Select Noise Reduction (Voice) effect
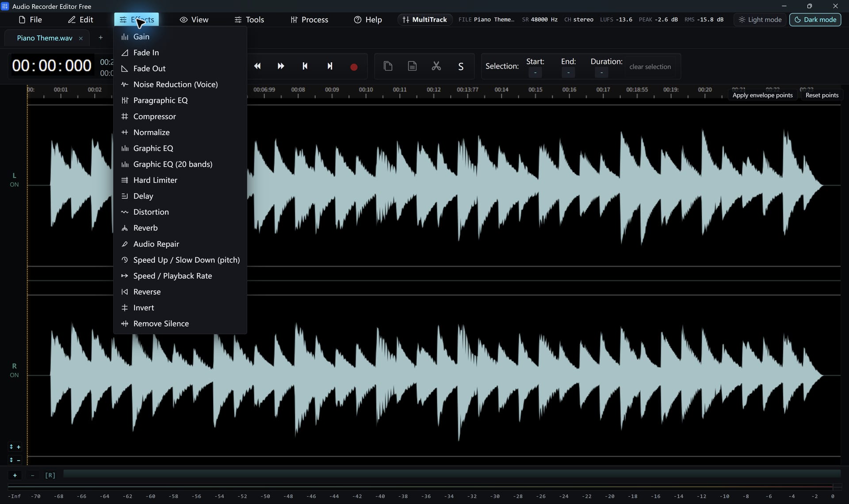Screen dimensions: 849x504 click(x=180, y=84)
